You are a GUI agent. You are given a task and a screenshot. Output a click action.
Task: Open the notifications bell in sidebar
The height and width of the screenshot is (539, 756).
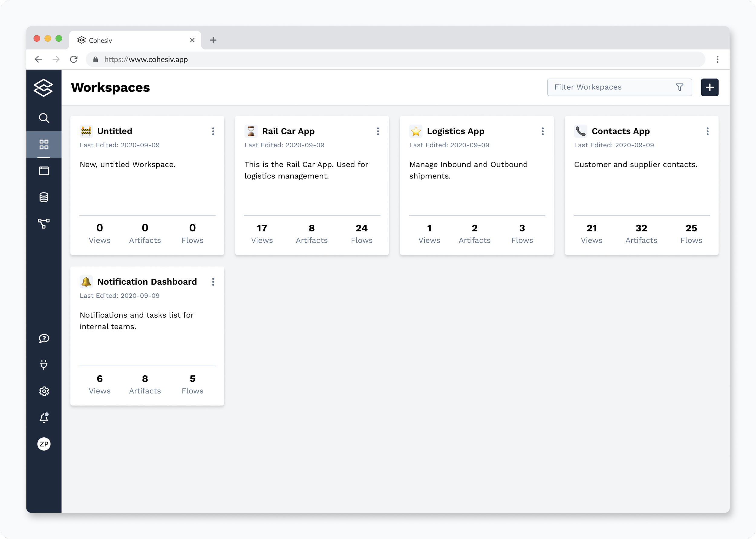[44, 418]
